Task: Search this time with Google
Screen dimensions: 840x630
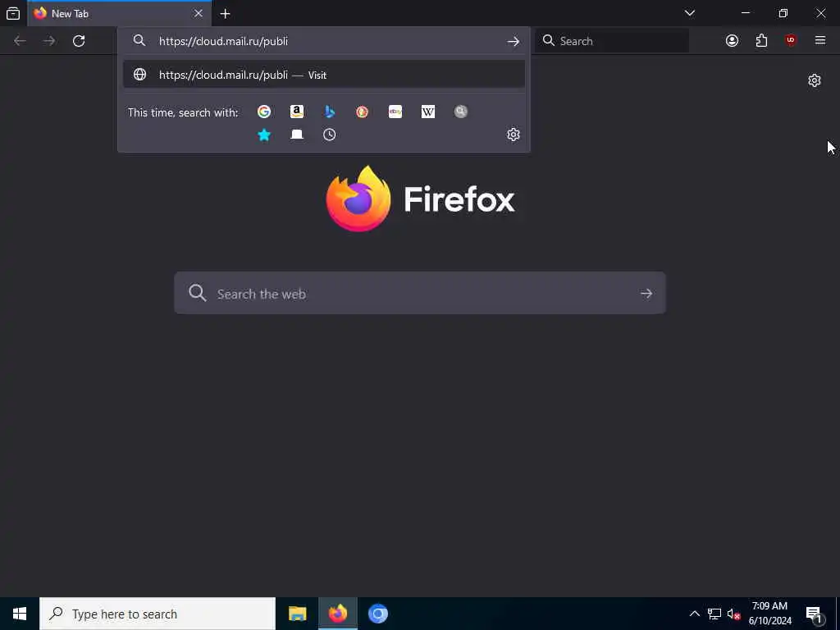Action: click(264, 112)
